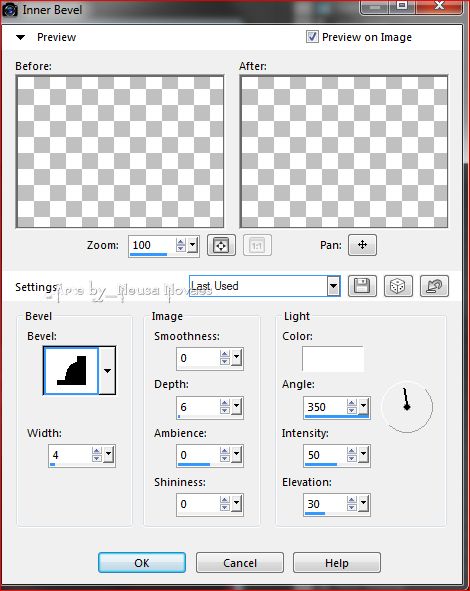Click the Zoom to 100% 1:1 icon
Screen dimensions: 470x591
257,246
